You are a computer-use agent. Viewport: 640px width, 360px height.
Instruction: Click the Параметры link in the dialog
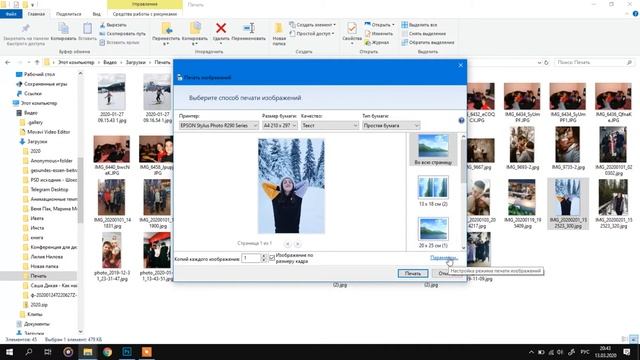(x=443, y=258)
